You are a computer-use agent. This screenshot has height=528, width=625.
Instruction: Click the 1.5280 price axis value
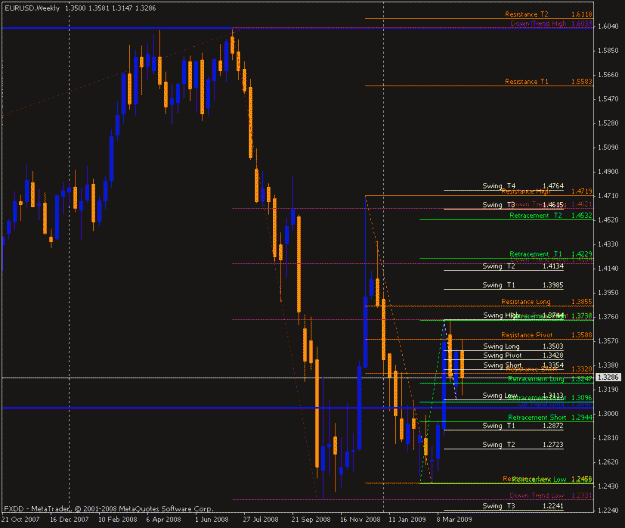tap(608, 124)
